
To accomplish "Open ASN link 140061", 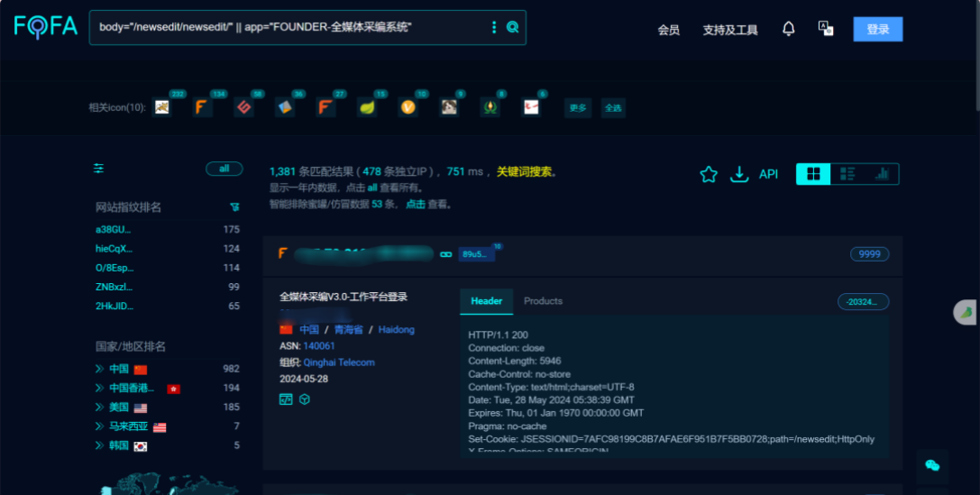I will click(x=319, y=345).
